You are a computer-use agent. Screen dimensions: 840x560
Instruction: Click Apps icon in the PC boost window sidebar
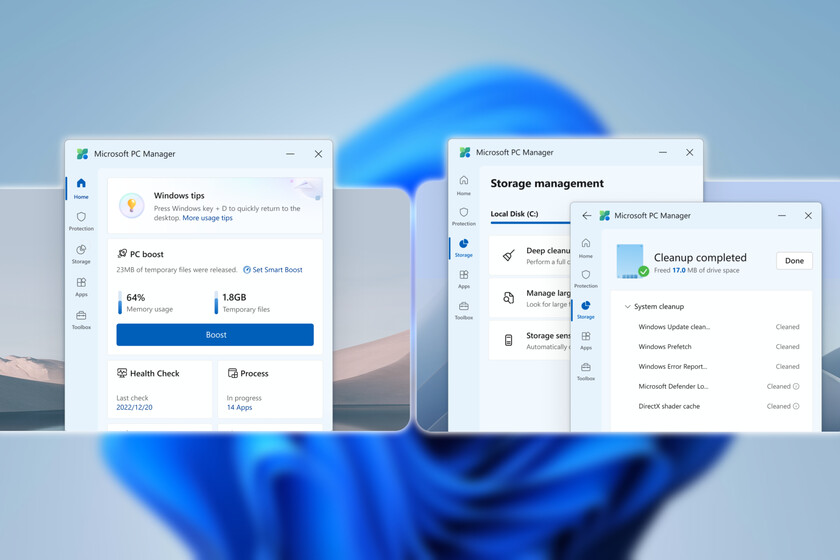click(81, 284)
